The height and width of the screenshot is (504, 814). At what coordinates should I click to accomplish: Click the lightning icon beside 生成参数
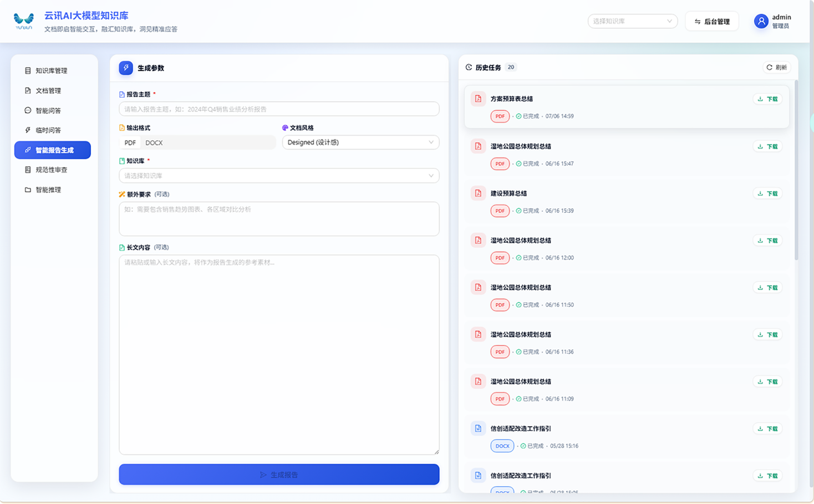coord(126,68)
